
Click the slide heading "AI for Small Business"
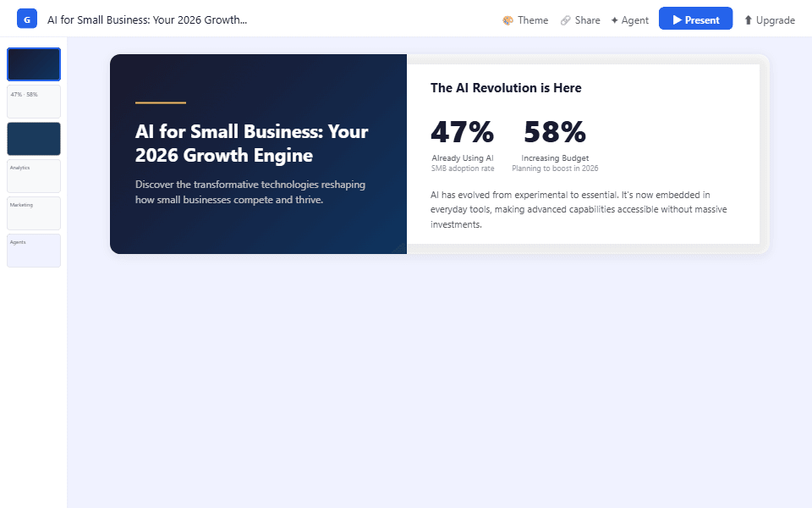point(251,144)
